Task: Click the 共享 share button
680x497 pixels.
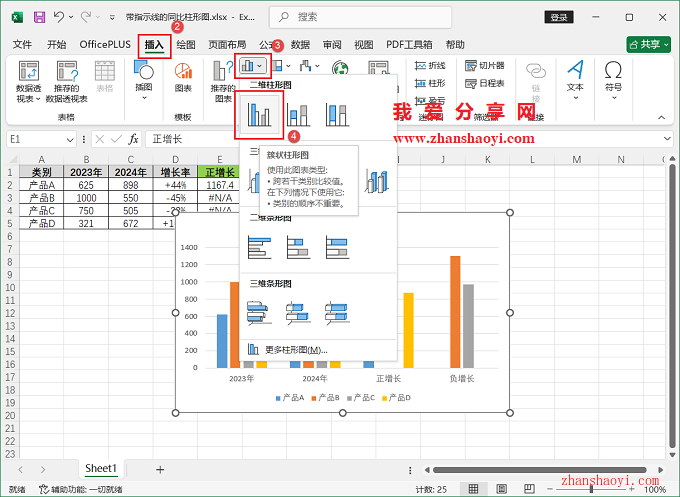Action: (x=648, y=45)
